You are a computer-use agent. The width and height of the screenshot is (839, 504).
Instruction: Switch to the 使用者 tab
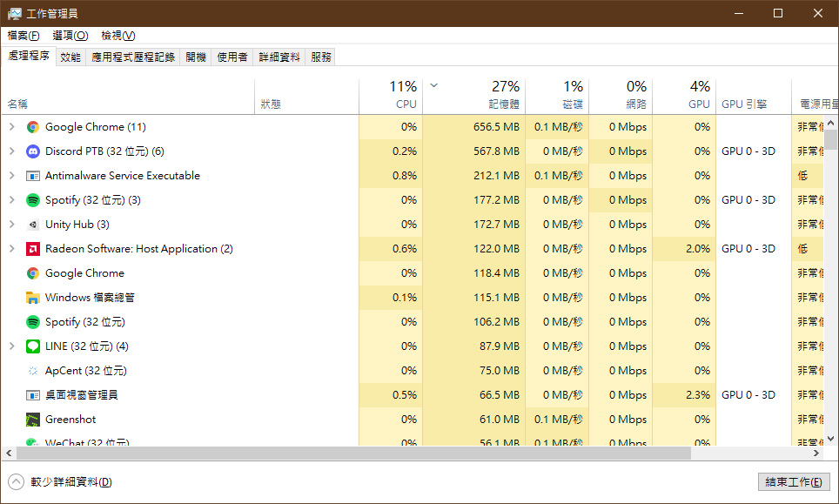coord(232,57)
